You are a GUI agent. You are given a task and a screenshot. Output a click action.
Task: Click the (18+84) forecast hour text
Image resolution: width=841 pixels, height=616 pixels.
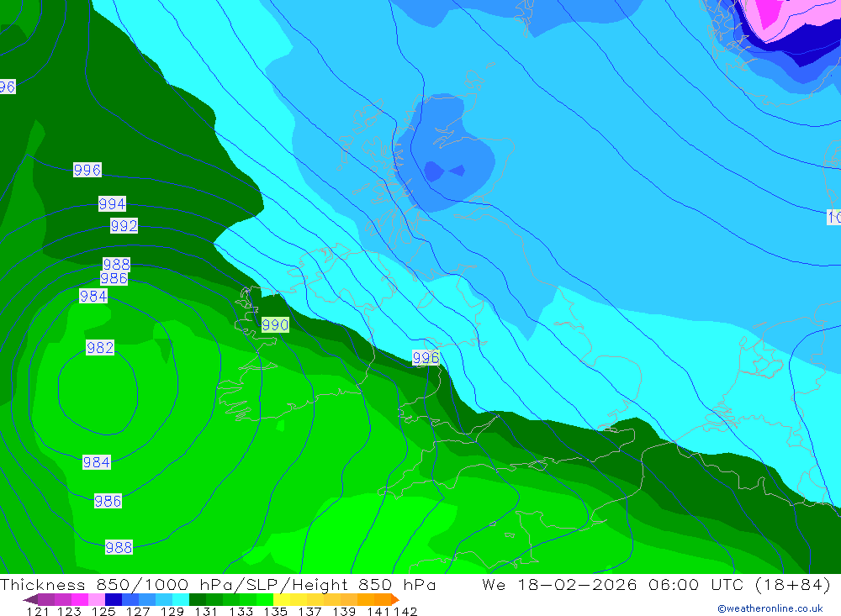tap(793, 584)
